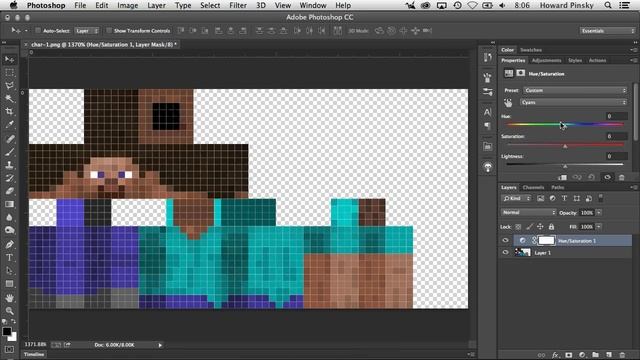Open the Auto-Select Layer dropdown
The image size is (640, 360).
87,31
